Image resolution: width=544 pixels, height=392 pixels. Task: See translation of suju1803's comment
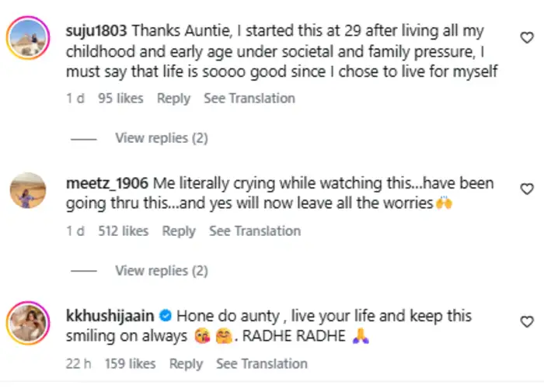(x=249, y=99)
